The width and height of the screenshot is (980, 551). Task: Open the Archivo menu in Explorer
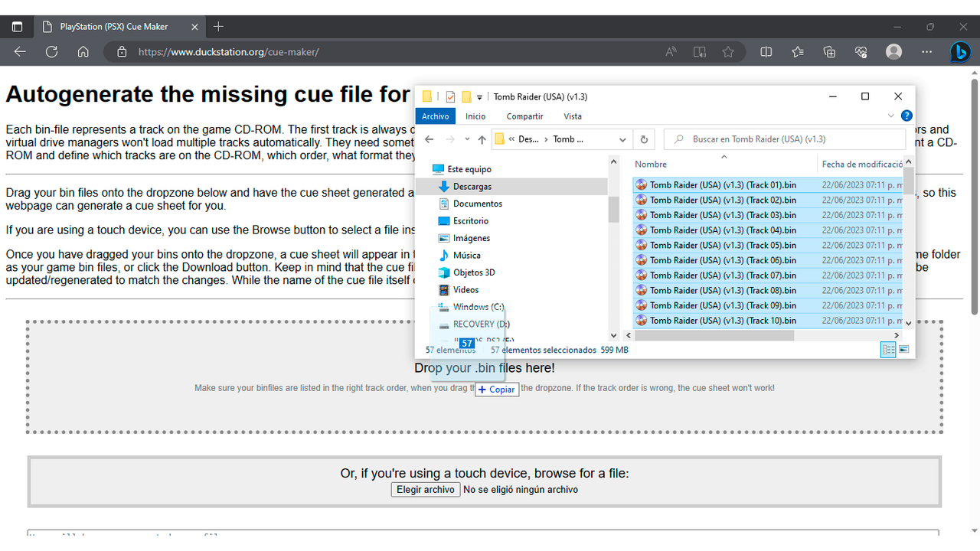[435, 116]
